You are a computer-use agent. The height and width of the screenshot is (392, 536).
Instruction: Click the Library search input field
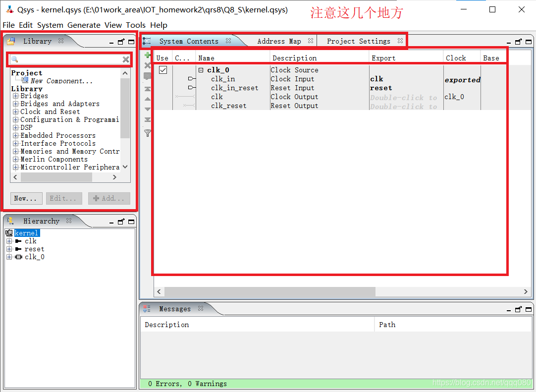[x=70, y=59]
